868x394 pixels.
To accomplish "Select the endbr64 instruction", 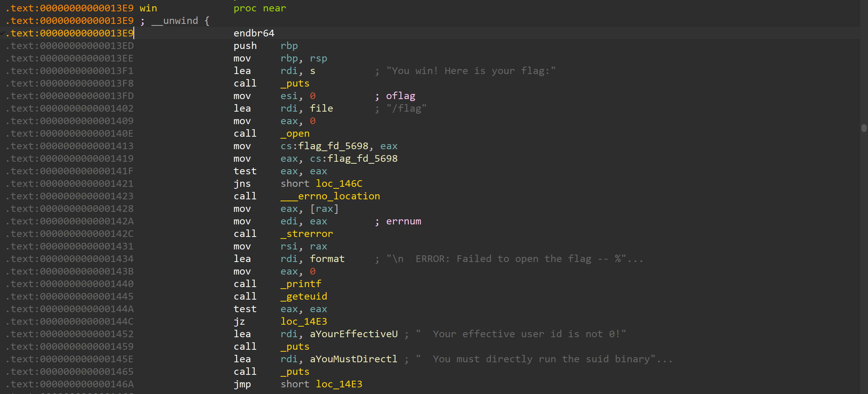I will 254,33.
